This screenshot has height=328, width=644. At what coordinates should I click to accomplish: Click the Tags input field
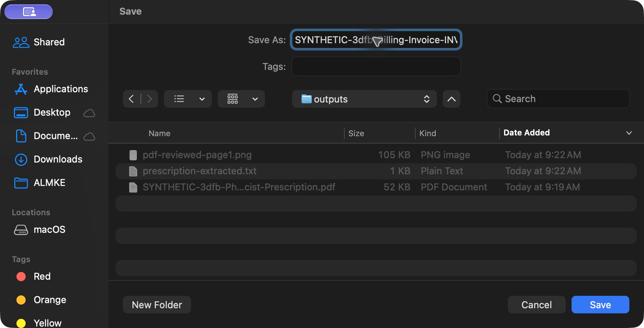click(x=376, y=66)
